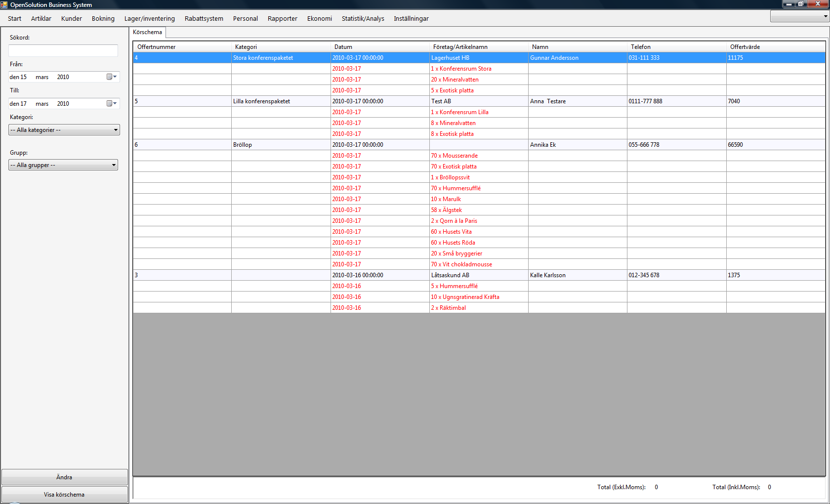Open the Kunder menu
830x504 pixels.
[72, 18]
